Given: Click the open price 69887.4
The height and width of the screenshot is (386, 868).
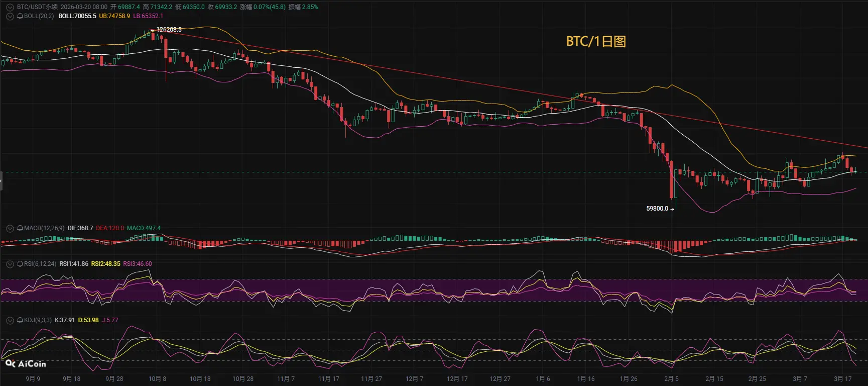Looking at the screenshot, I should [x=129, y=7].
